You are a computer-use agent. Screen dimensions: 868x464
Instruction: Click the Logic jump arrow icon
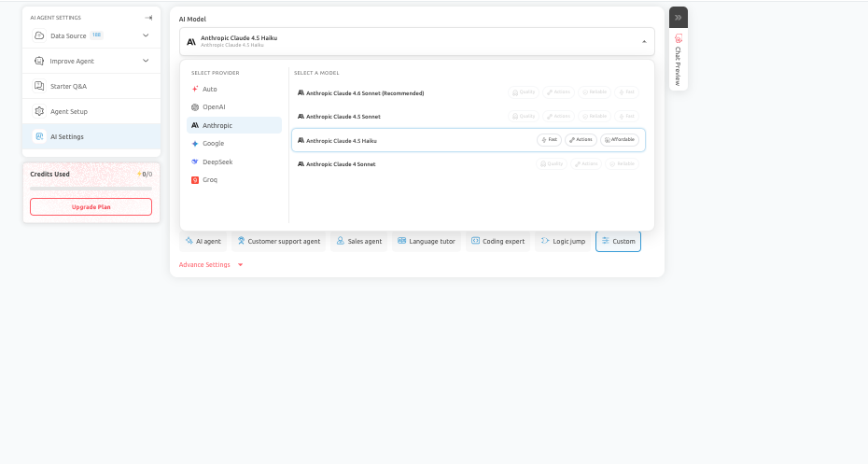[545, 241]
